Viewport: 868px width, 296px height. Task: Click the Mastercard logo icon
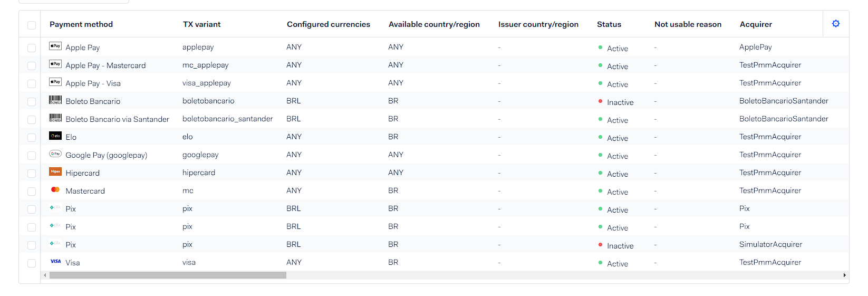[55, 190]
